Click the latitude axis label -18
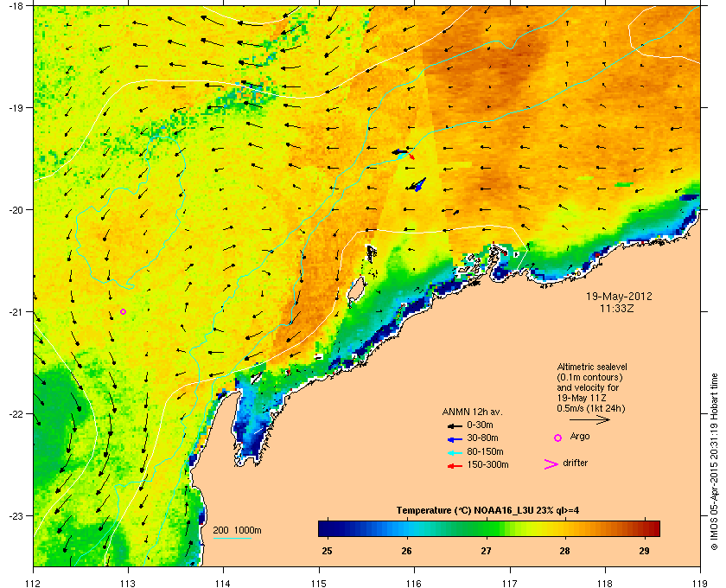726x588 pixels. point(16,5)
